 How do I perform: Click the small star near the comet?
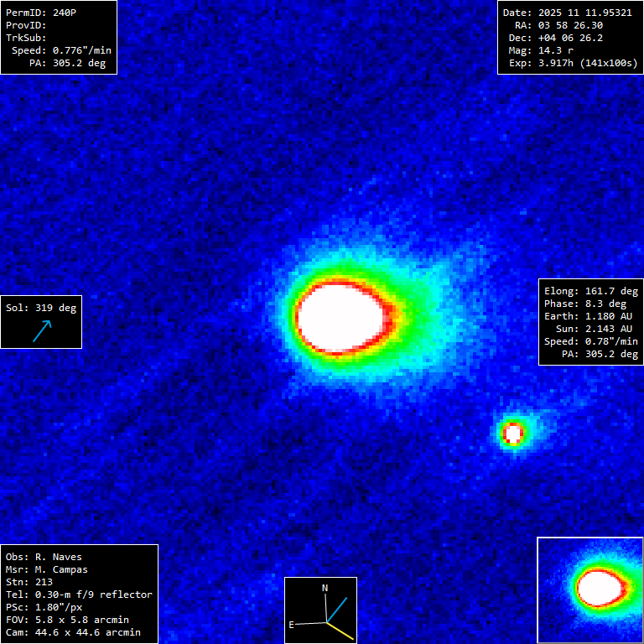click(513, 433)
